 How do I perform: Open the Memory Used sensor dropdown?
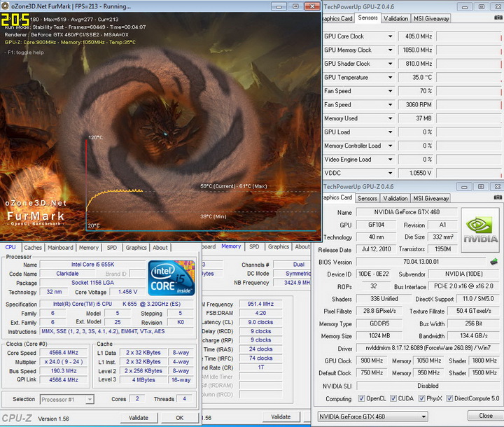(390, 118)
